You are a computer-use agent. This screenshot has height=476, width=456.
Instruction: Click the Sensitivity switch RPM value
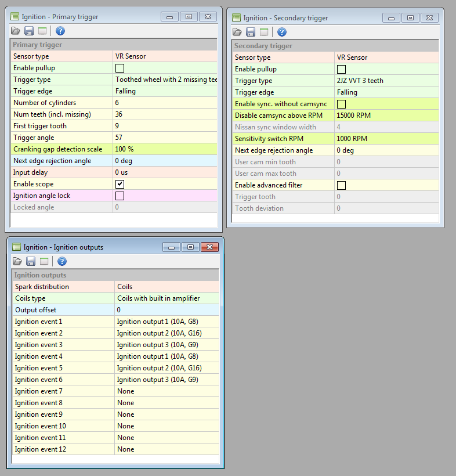[x=386, y=139]
